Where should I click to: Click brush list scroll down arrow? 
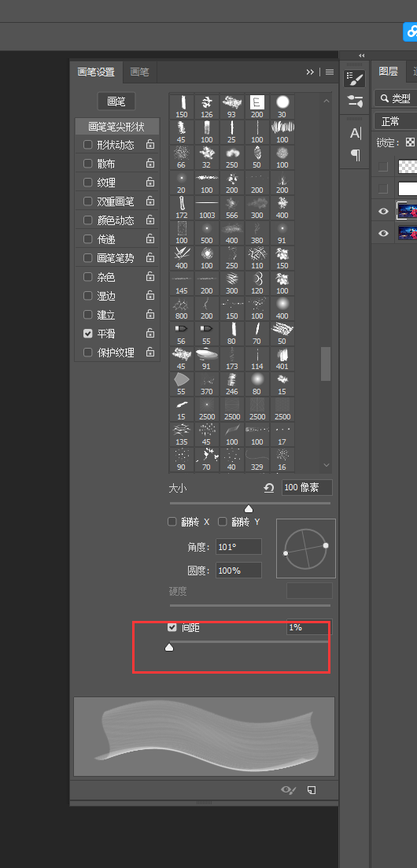[327, 466]
